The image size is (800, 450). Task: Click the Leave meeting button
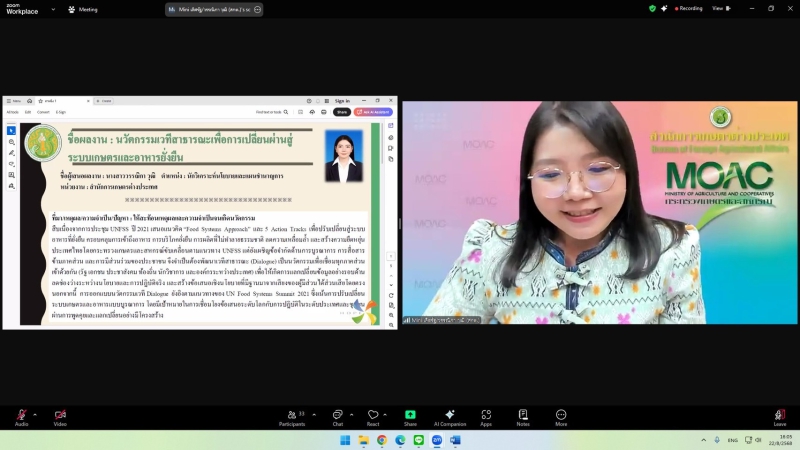(779, 415)
